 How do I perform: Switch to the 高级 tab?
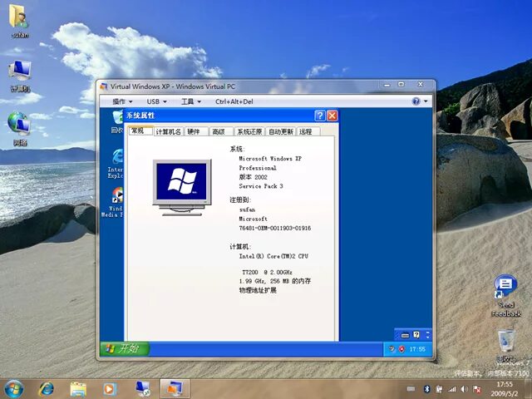(x=221, y=131)
